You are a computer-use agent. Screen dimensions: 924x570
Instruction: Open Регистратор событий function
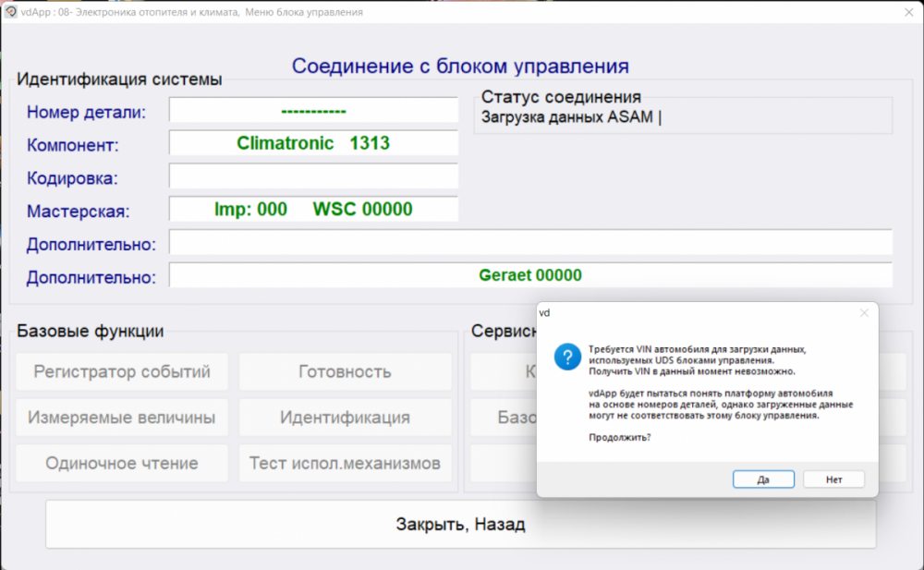click(x=122, y=371)
